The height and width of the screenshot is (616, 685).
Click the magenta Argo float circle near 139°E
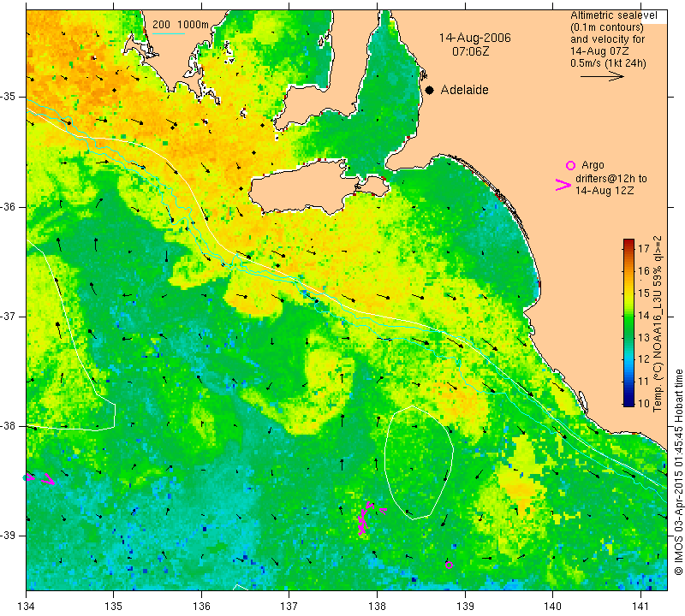point(449,565)
